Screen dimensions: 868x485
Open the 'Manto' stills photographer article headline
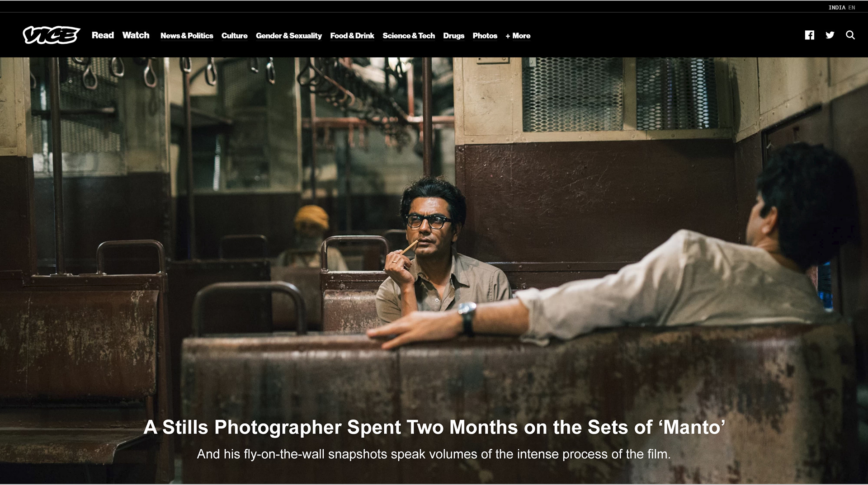tap(434, 427)
